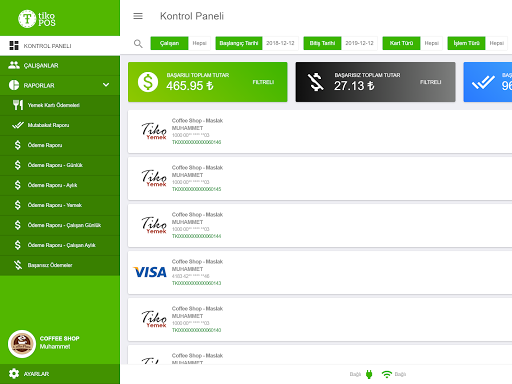
Task: Click the Kontrol Paneli page title
Action: (x=192, y=16)
